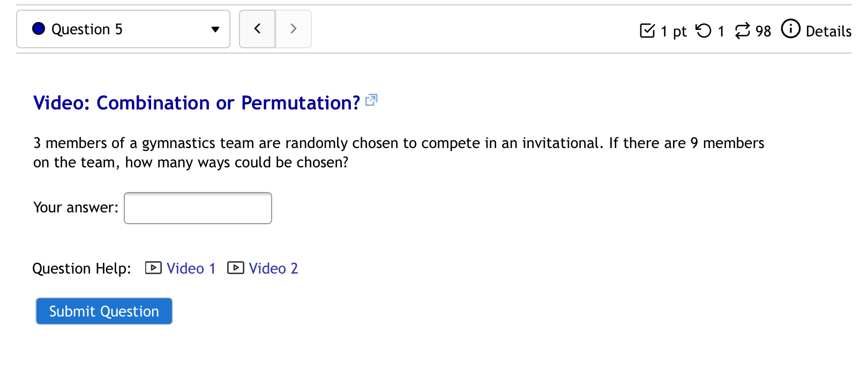
Task: Click the play icon next to Video 2
Action: (235, 268)
